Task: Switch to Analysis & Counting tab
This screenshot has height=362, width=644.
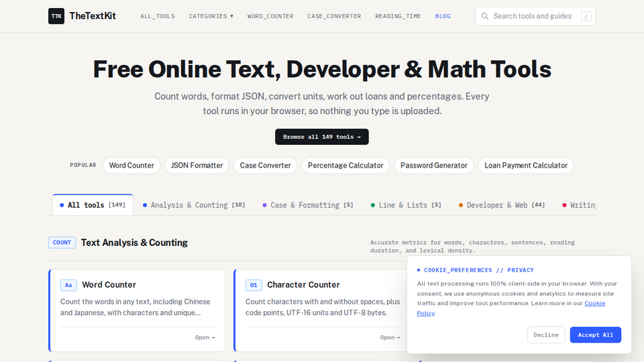Action: (x=194, y=205)
